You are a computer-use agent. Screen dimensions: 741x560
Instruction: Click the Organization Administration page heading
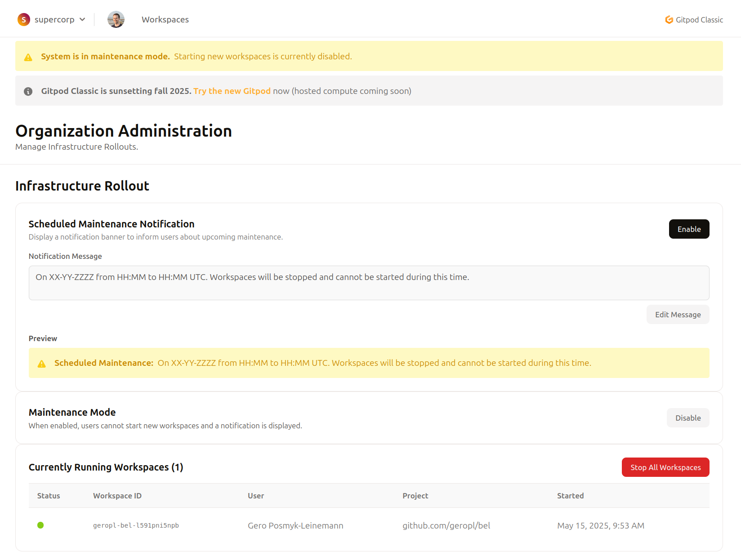pos(124,131)
